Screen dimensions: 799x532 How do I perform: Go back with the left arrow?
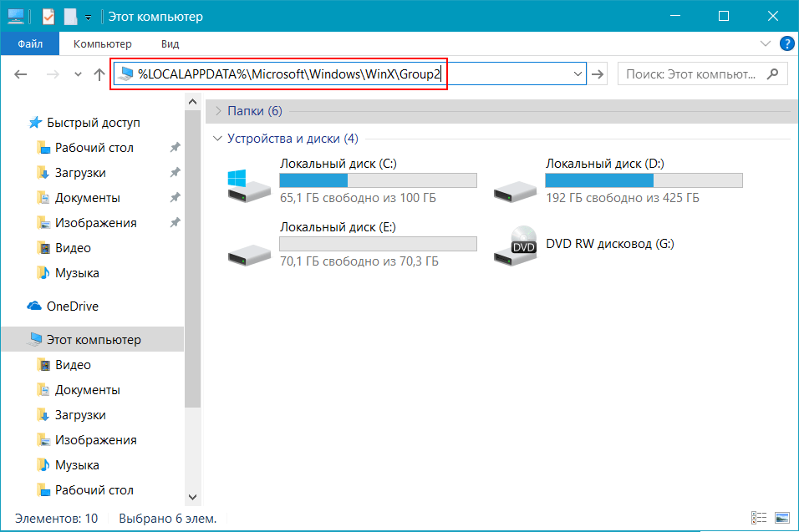20,74
